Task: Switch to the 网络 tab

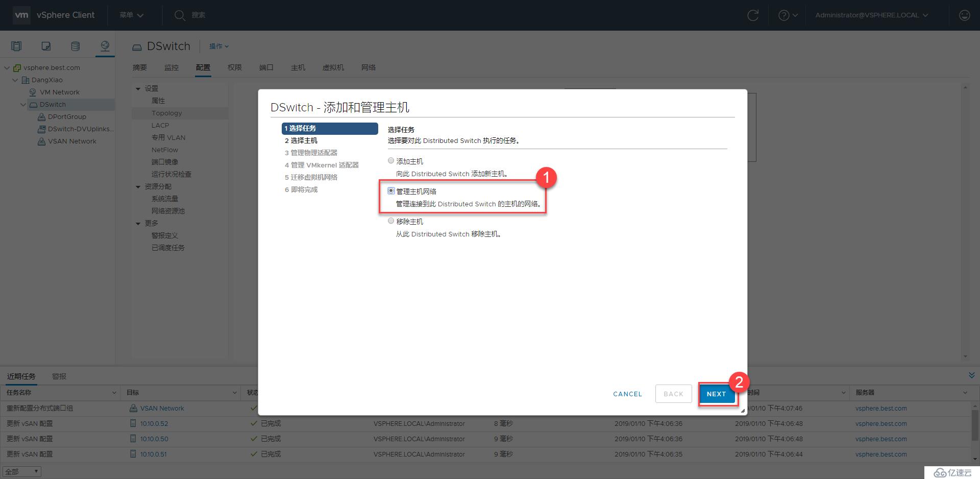Action: click(x=369, y=67)
